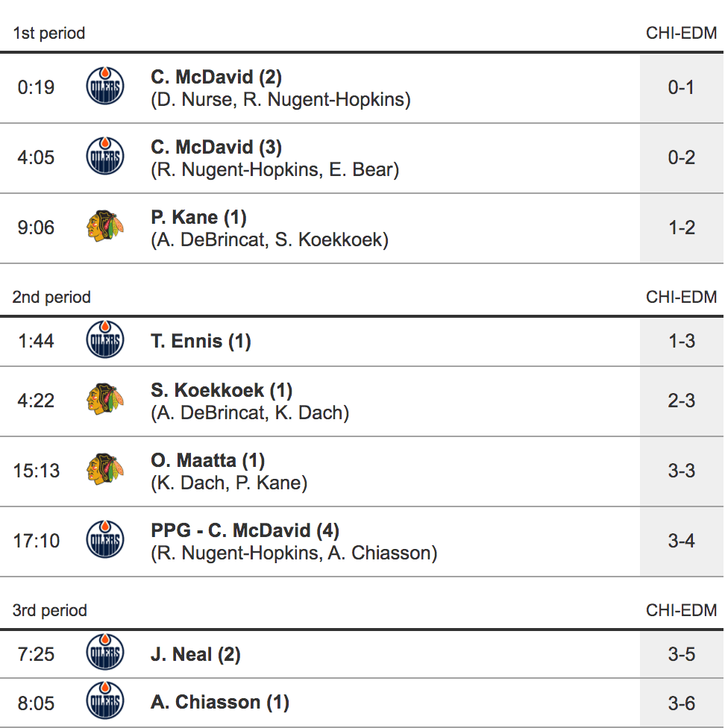Click the Oilers logo beside J. Neal

point(105,654)
